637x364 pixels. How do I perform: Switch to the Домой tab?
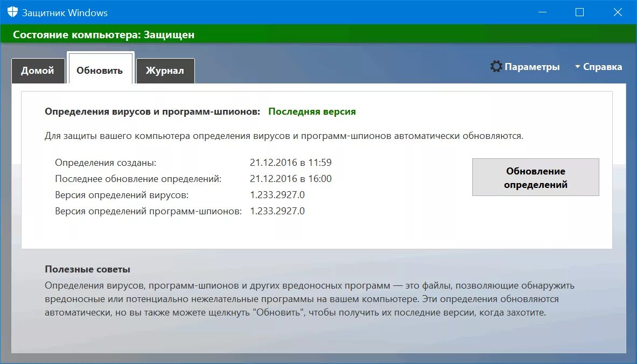[x=38, y=71]
